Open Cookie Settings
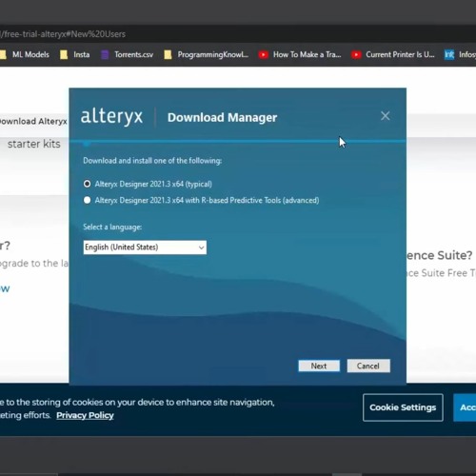This screenshot has height=476, width=476. [403, 407]
